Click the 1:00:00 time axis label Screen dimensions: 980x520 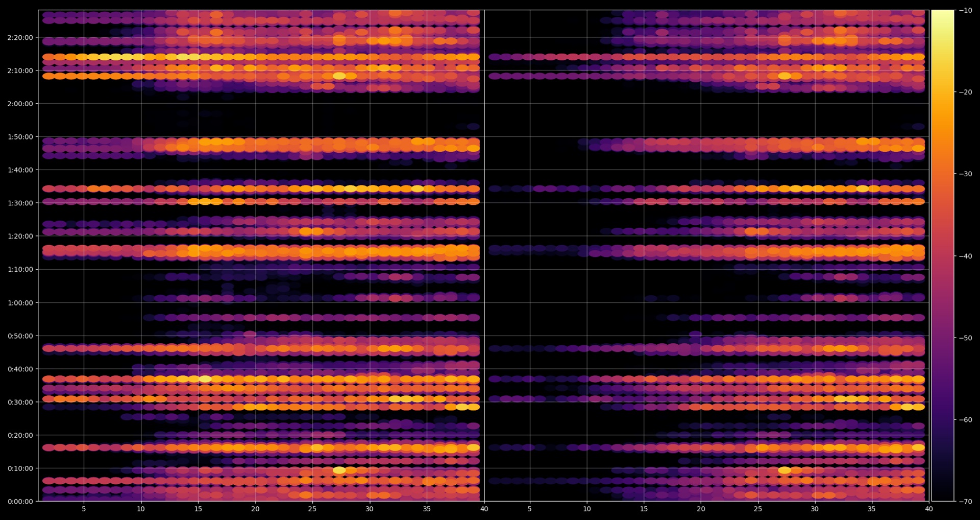click(20, 302)
